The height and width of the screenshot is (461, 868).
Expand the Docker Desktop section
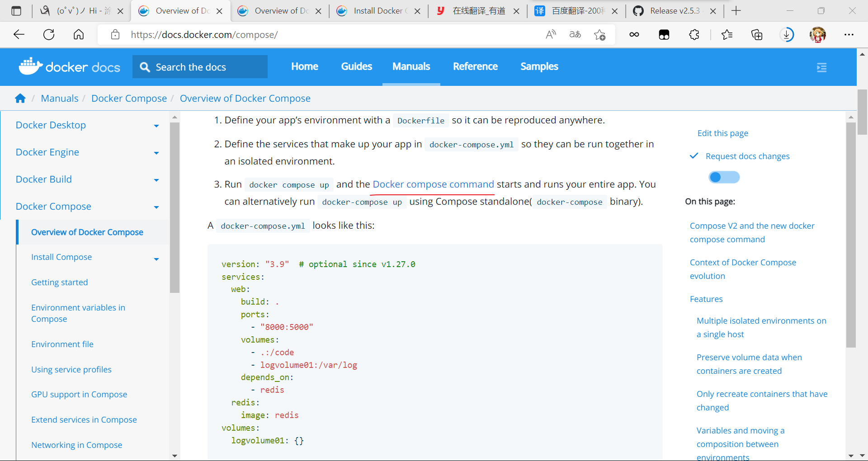tap(156, 126)
